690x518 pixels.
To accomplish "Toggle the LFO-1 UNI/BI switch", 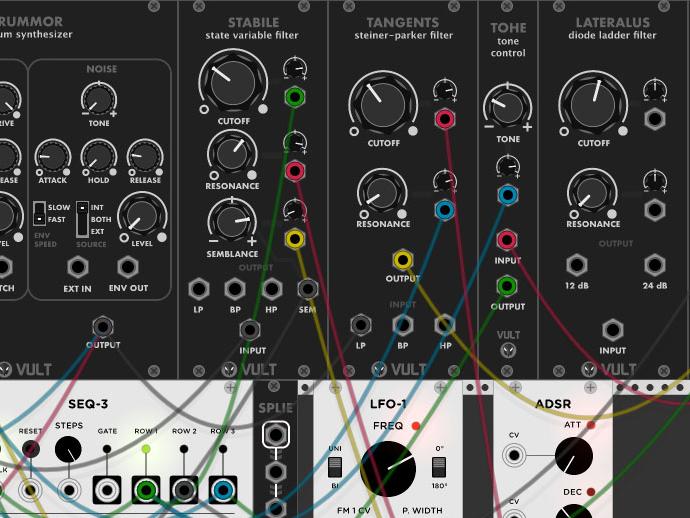I will [335, 467].
